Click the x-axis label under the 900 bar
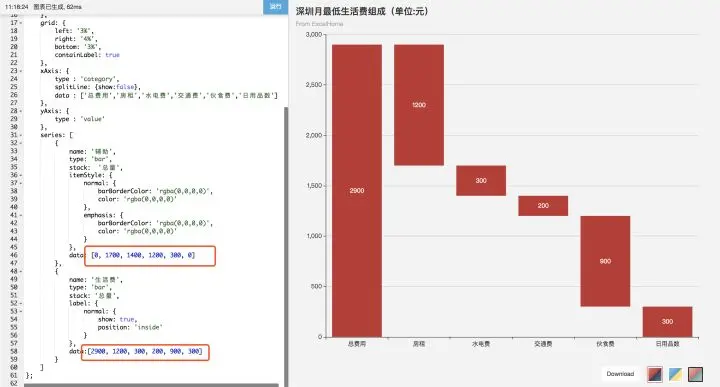Viewport: 720px width, 387px height. (605, 344)
